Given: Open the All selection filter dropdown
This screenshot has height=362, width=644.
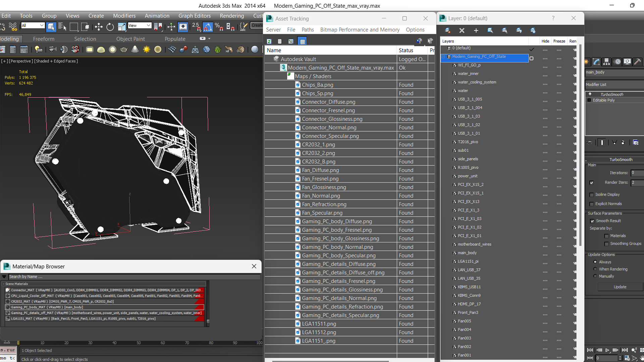Looking at the screenshot, I should point(33,25).
